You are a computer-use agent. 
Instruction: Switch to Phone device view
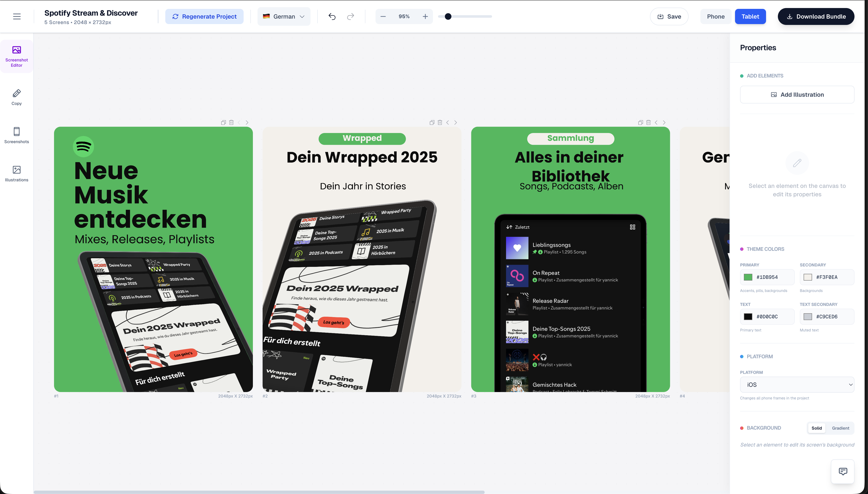click(716, 16)
